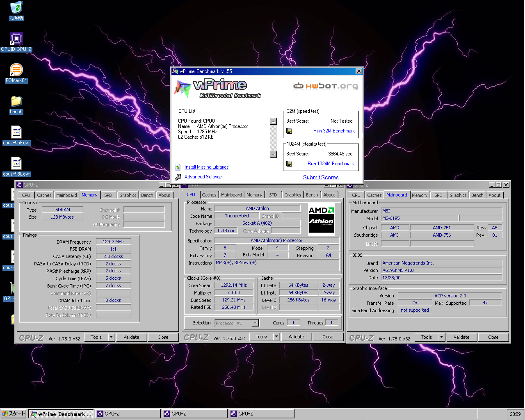Viewport: 525px width, 420px height.
Task: Click the Package Socket A (462) field
Action: click(x=257, y=224)
